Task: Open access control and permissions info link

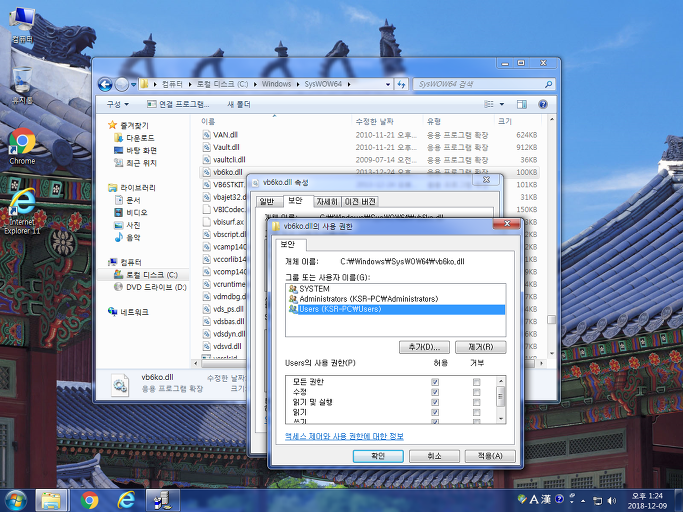Action: (344, 436)
